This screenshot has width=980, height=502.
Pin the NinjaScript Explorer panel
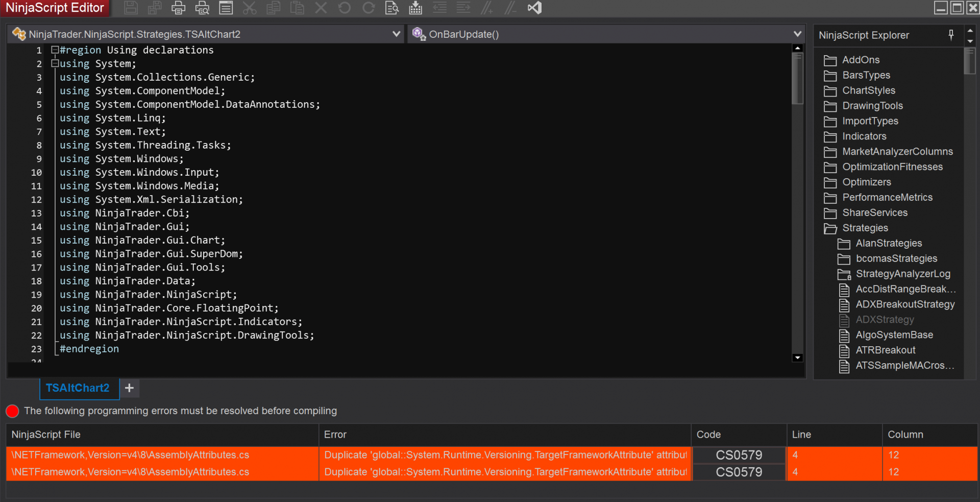click(x=951, y=35)
